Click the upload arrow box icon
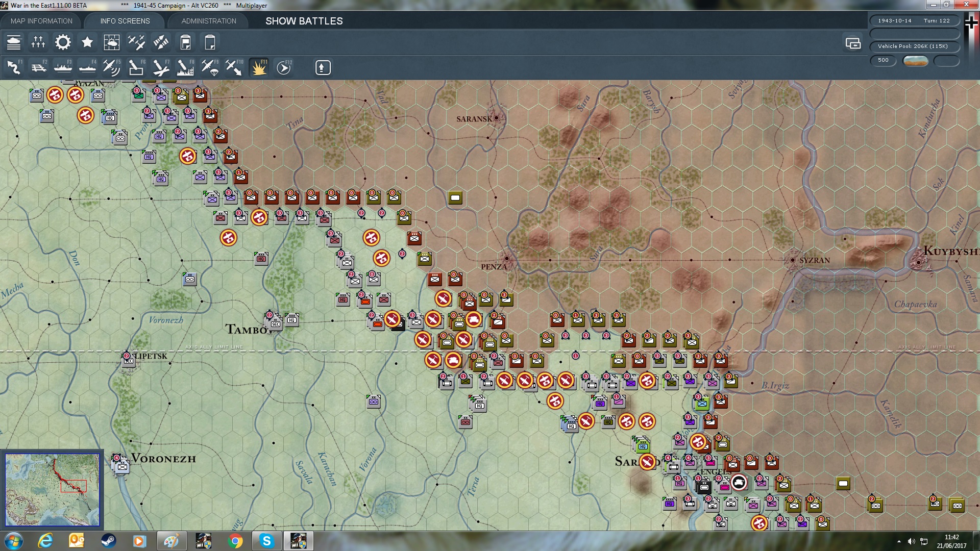 [x=323, y=67]
